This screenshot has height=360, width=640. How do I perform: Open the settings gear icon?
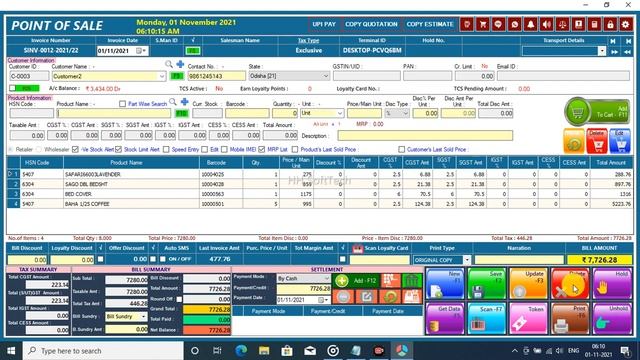point(626,24)
